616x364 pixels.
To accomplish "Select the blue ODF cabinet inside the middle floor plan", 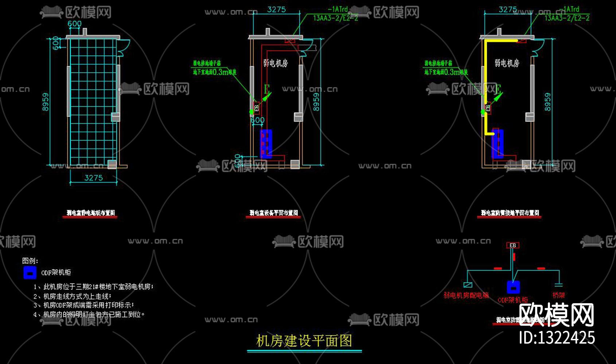I will [x=266, y=142].
